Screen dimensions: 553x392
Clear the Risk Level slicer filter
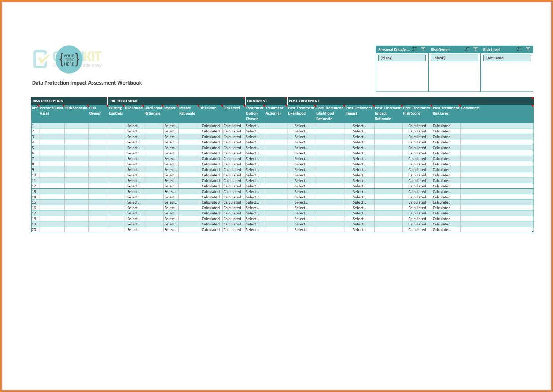[x=528, y=49]
